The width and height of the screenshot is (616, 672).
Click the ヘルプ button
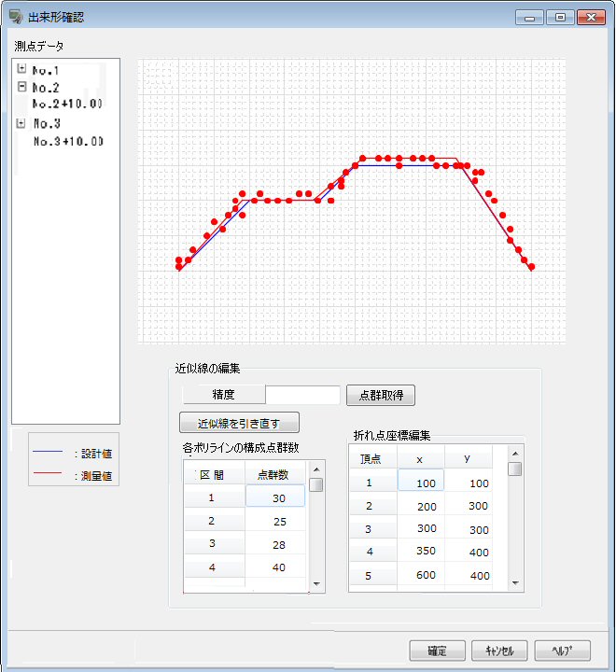click(563, 651)
